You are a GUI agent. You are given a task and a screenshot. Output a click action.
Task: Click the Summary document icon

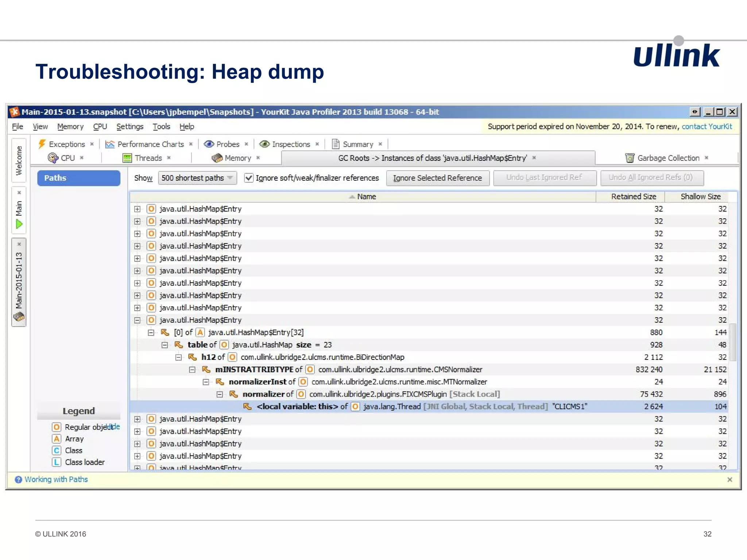(x=336, y=144)
